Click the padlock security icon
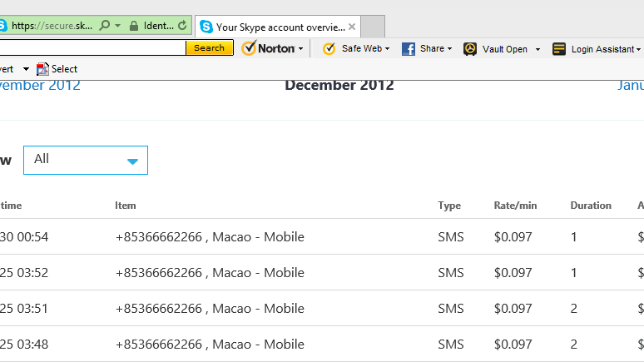 point(134,26)
